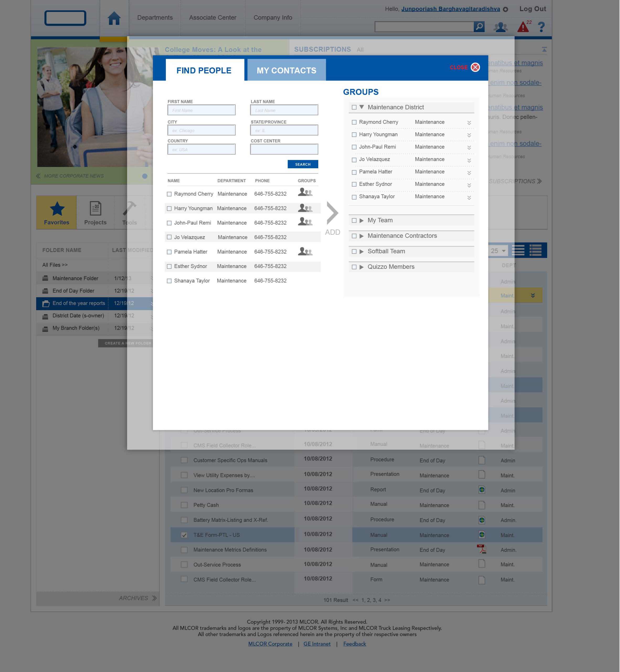Collapse the Maintenance District group
Image resolution: width=620 pixels, height=672 pixels.
point(361,107)
